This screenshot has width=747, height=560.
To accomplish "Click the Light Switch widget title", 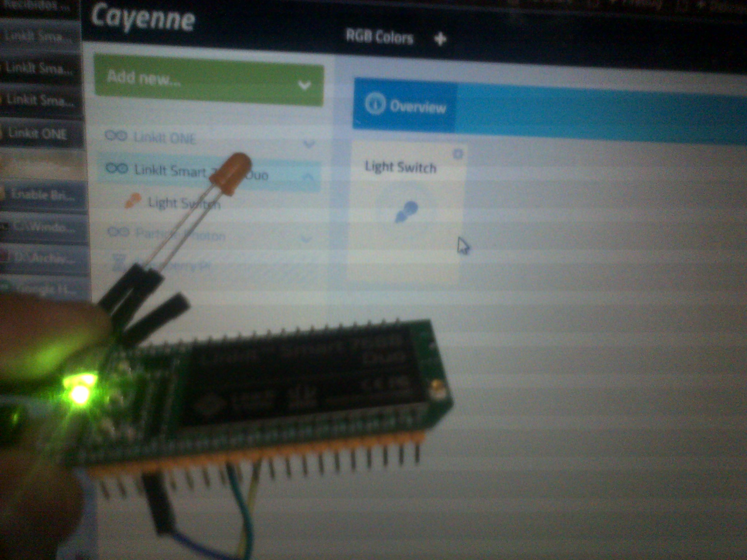I will 400,167.
